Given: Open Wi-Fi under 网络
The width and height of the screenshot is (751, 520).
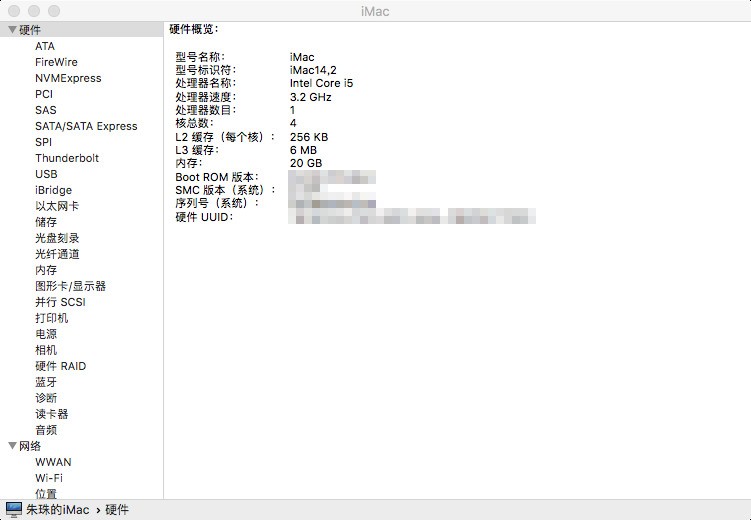Looking at the screenshot, I should [x=49, y=478].
